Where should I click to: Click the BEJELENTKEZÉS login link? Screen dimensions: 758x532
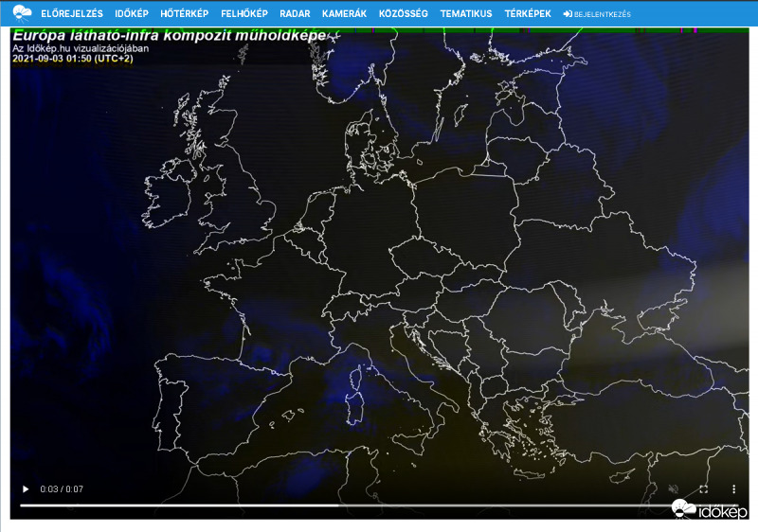tap(603, 15)
